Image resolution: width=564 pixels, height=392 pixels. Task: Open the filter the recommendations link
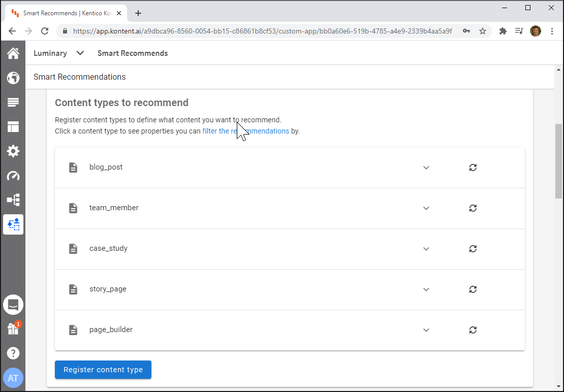(x=245, y=131)
